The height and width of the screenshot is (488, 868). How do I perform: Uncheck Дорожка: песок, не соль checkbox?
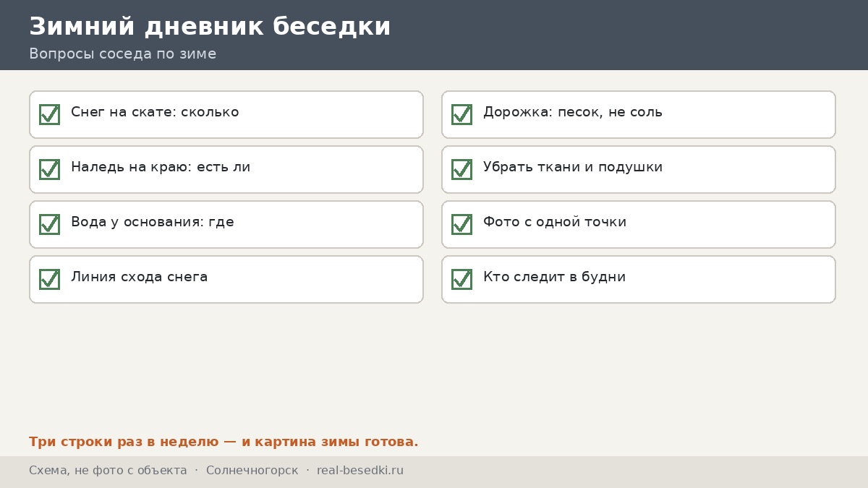click(461, 114)
